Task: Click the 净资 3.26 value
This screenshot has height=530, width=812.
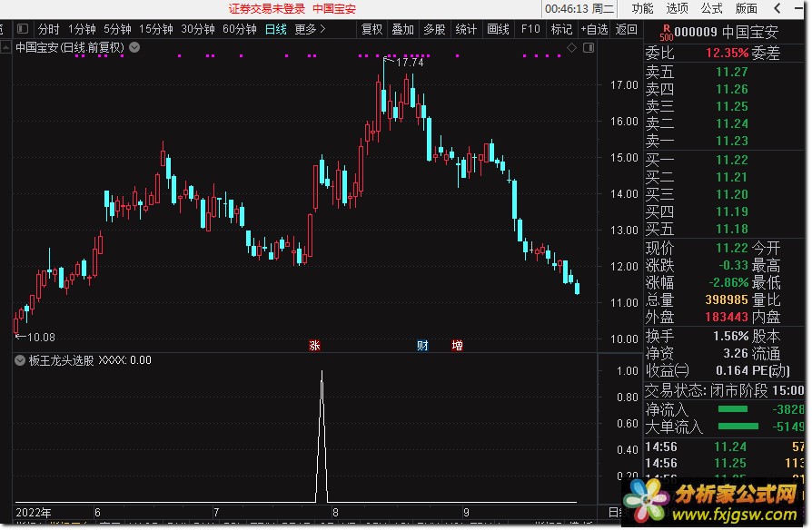Action: (736, 354)
